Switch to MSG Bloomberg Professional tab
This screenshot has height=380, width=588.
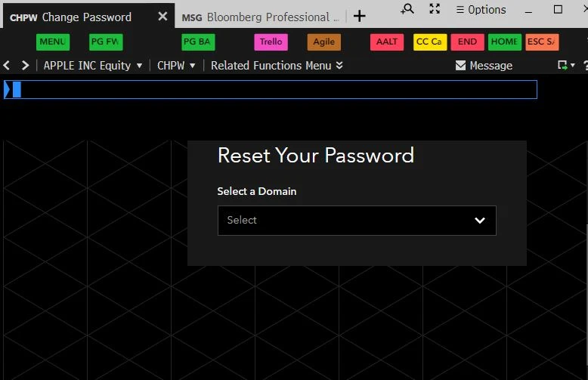pos(261,17)
